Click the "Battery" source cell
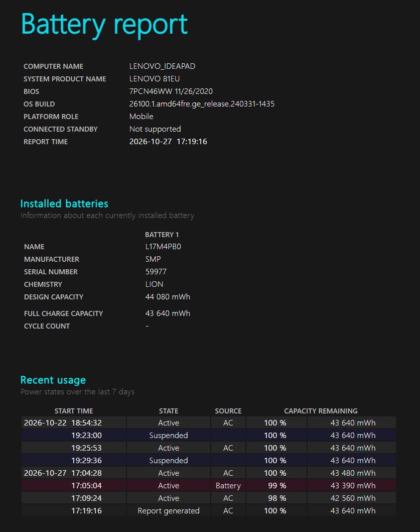Screen dimensions: 420x532 pos(228,485)
